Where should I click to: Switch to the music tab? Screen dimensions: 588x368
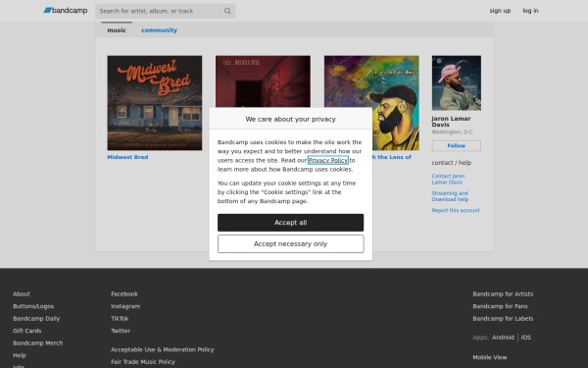coord(117,30)
